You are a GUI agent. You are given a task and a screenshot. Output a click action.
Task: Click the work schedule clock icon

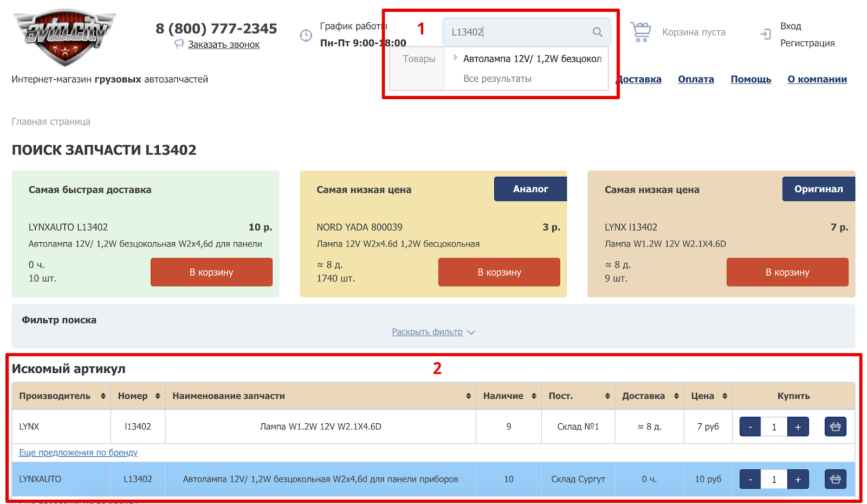[306, 35]
